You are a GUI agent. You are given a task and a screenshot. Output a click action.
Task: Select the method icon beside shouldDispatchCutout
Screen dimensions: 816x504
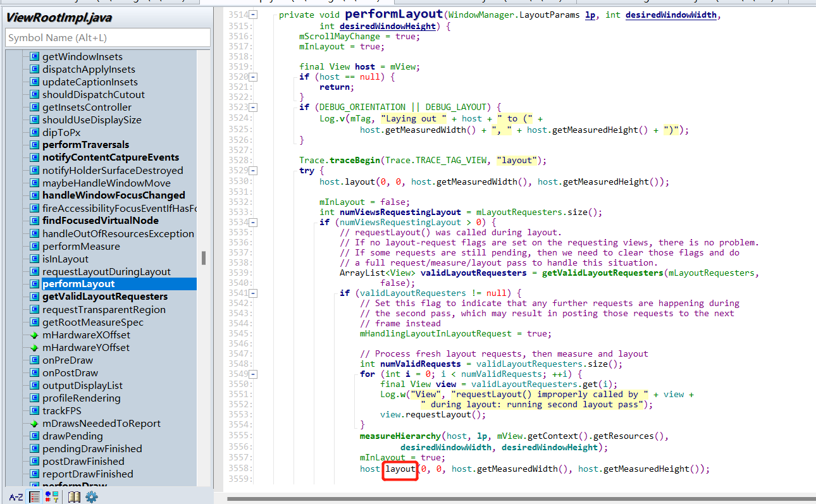(x=34, y=95)
